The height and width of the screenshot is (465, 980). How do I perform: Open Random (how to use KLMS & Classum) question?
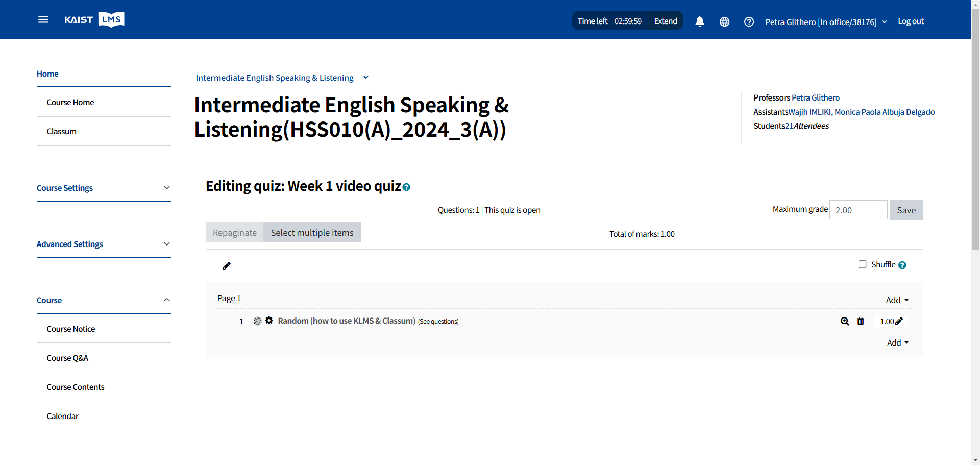(x=347, y=321)
